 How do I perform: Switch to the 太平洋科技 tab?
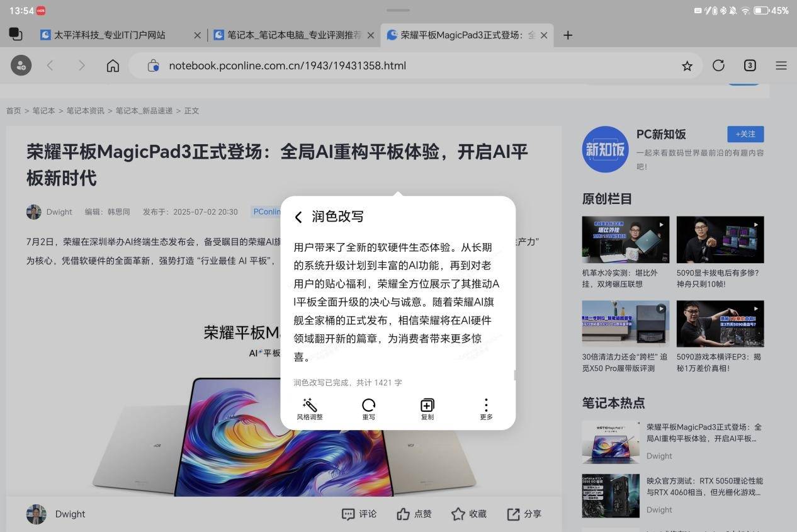pos(110,35)
